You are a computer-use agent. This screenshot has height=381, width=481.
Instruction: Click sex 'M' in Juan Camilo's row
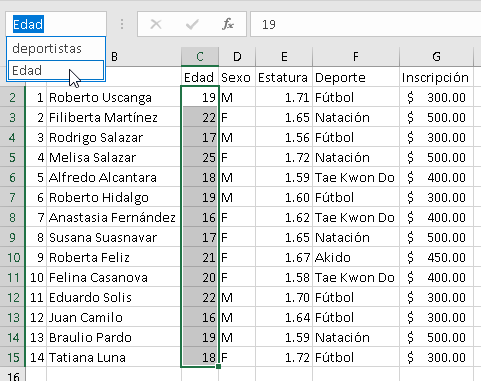(x=237, y=317)
